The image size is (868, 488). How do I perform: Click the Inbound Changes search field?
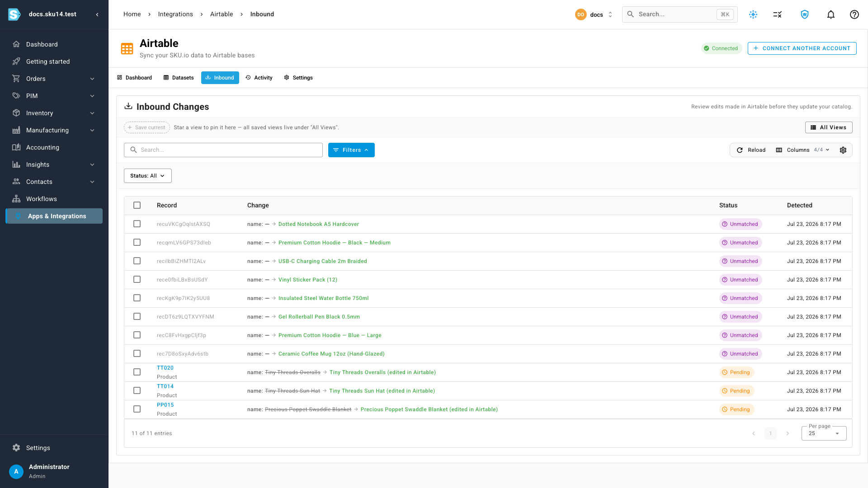click(x=223, y=150)
